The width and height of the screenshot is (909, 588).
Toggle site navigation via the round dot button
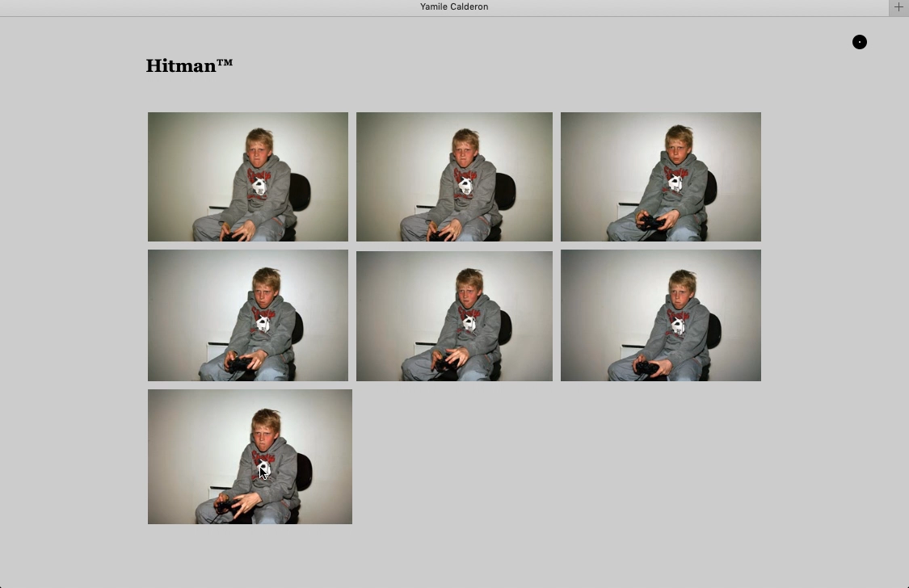(860, 42)
